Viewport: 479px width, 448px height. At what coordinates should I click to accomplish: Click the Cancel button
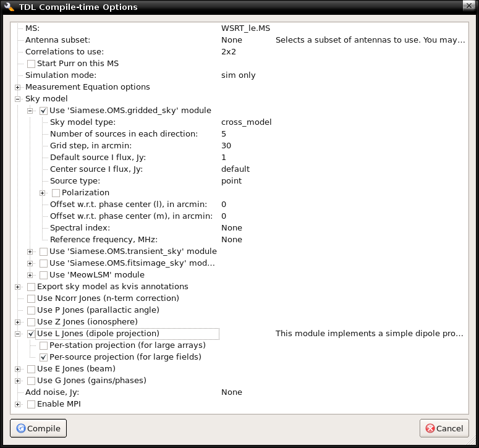444,428
